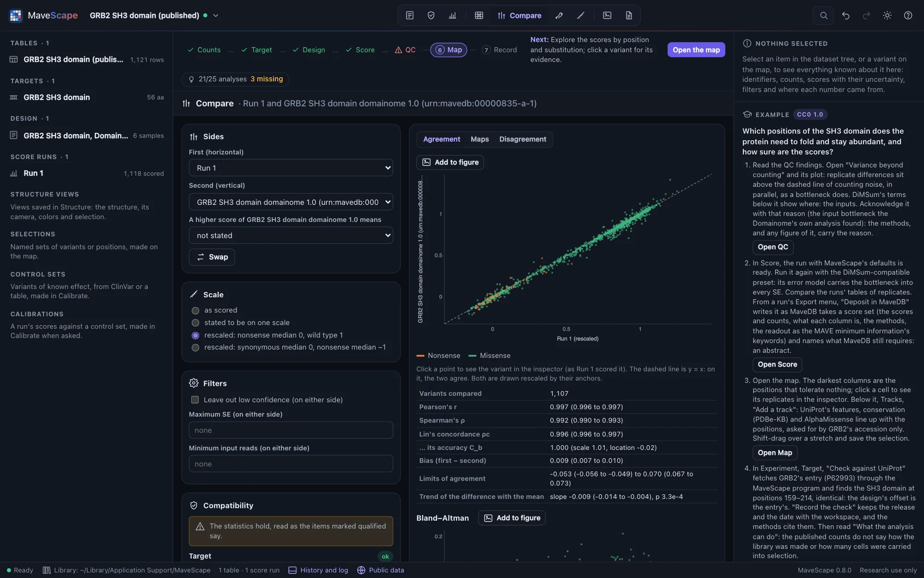Viewport: 924px width, 578px height.
Task: Go to the QC workflow step
Action: (x=405, y=50)
